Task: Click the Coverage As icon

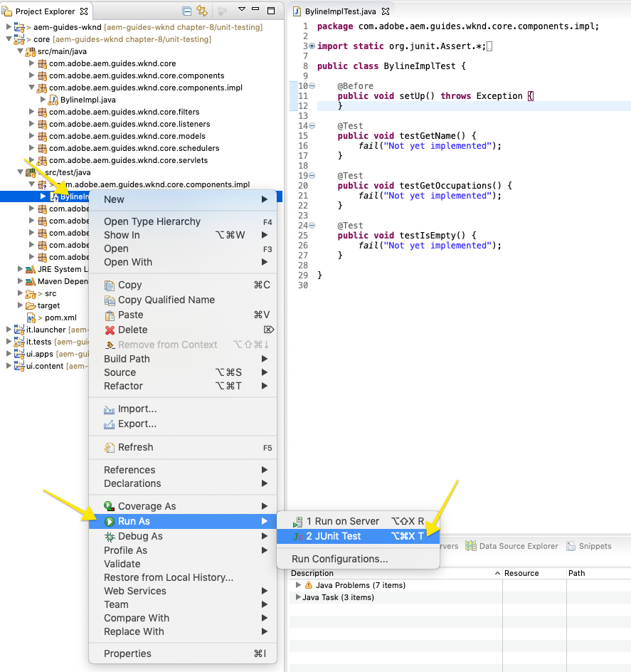Action: click(110, 507)
